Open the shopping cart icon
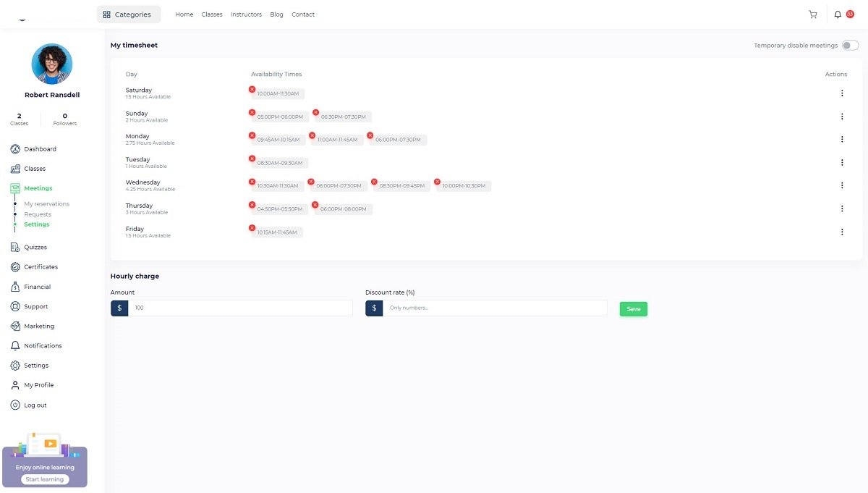This screenshot has height=493, width=868. click(812, 14)
